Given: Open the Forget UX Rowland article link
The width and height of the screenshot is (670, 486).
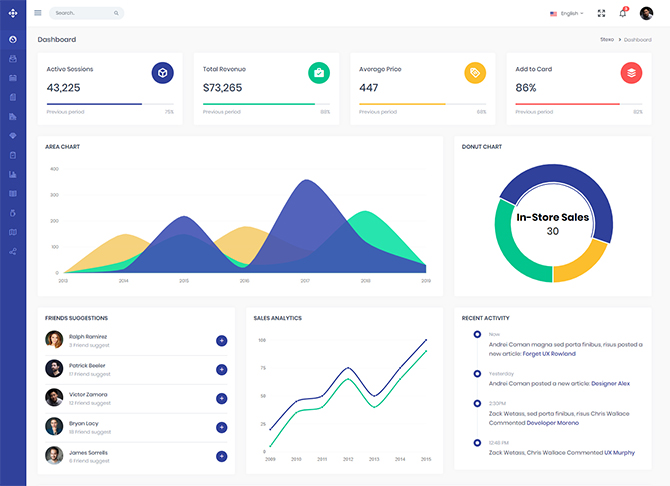Looking at the screenshot, I should pyautogui.click(x=551, y=353).
